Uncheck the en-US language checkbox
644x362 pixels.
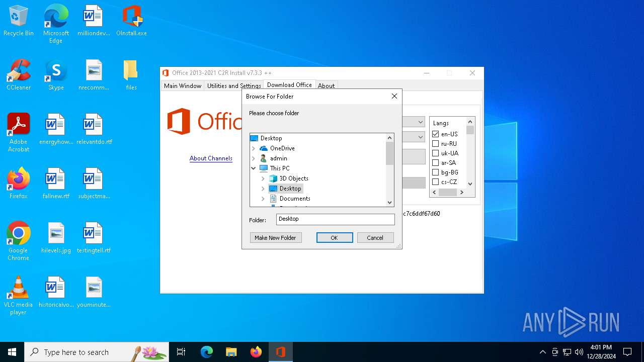436,134
